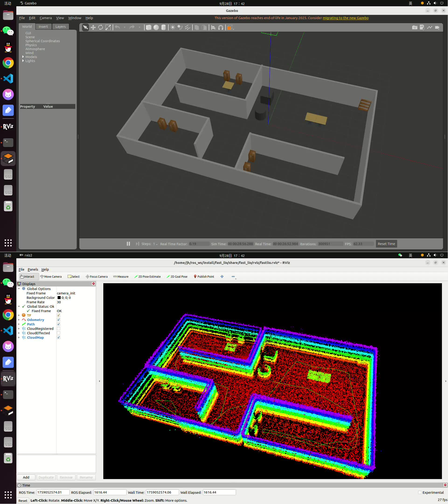Screen dimensions: 448x504
Task: Add a spot light in Gazebo
Action: click(x=180, y=27)
